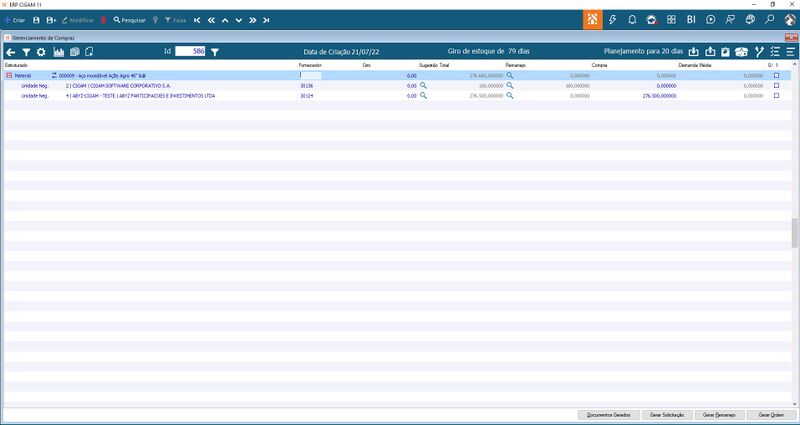Viewport: 800px width, 425px height.
Task: Check the box on the CIGAM Software Corporativo row
Action: (777, 85)
